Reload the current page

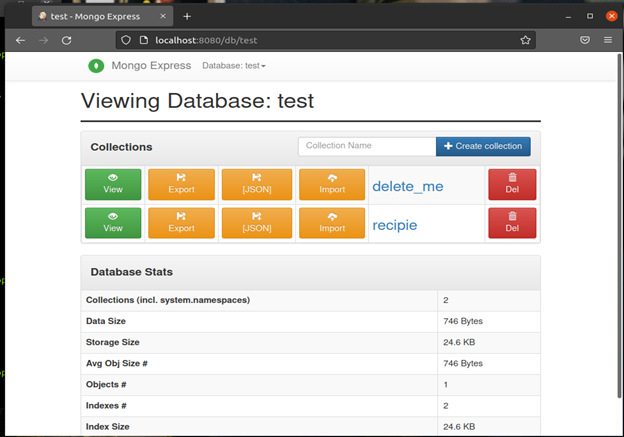pos(66,40)
